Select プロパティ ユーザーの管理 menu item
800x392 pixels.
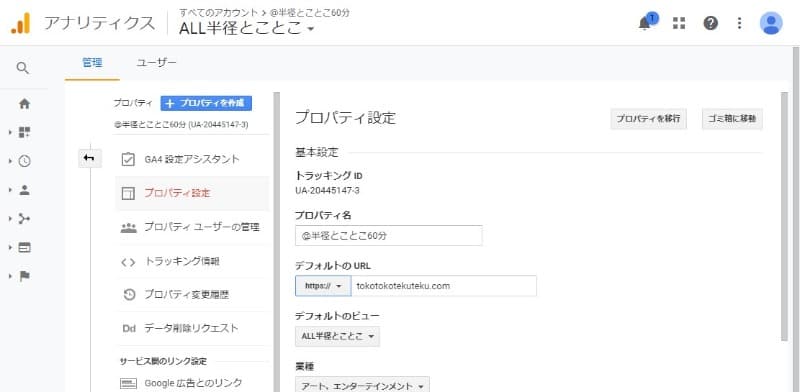pos(192,228)
